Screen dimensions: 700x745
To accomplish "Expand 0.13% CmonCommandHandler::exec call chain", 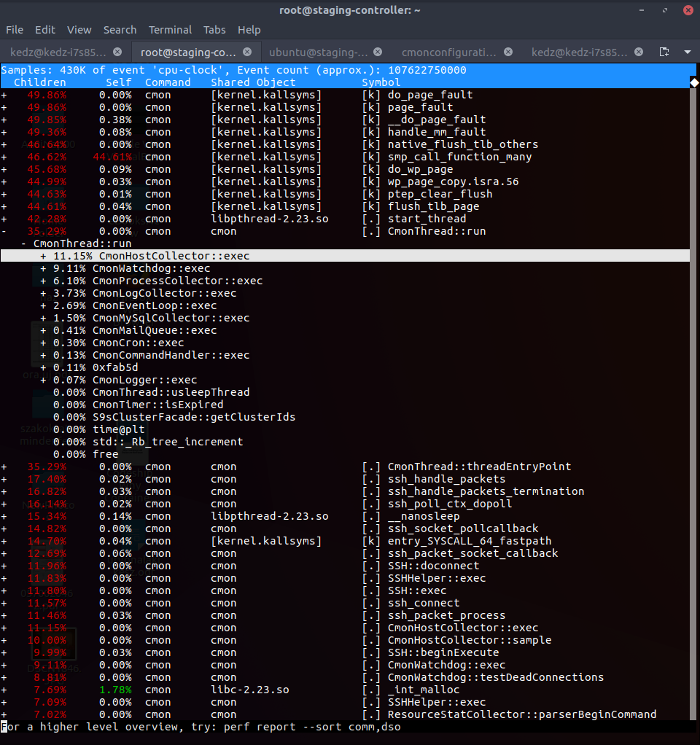I will 43,355.
